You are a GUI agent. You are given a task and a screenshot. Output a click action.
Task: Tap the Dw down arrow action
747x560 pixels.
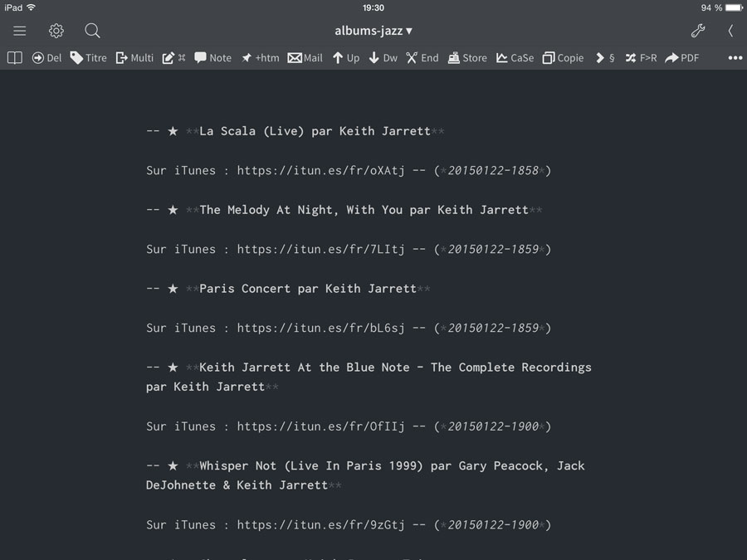click(x=383, y=58)
